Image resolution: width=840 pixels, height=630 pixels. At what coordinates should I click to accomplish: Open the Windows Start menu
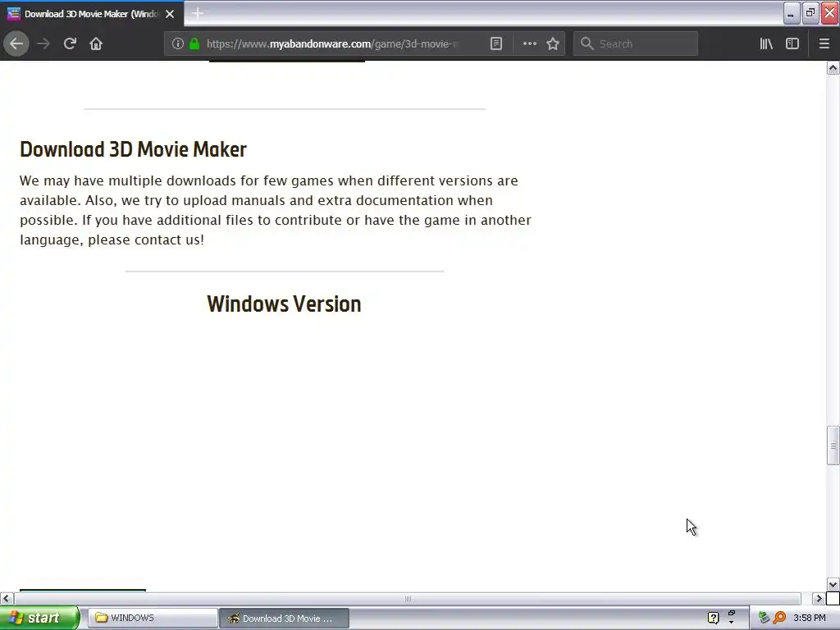point(39,618)
